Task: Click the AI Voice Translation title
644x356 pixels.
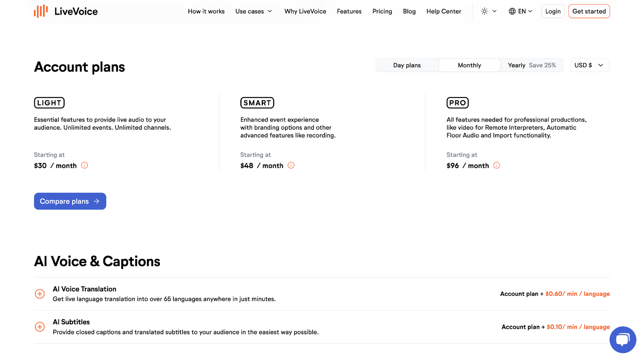Action: tap(85, 289)
